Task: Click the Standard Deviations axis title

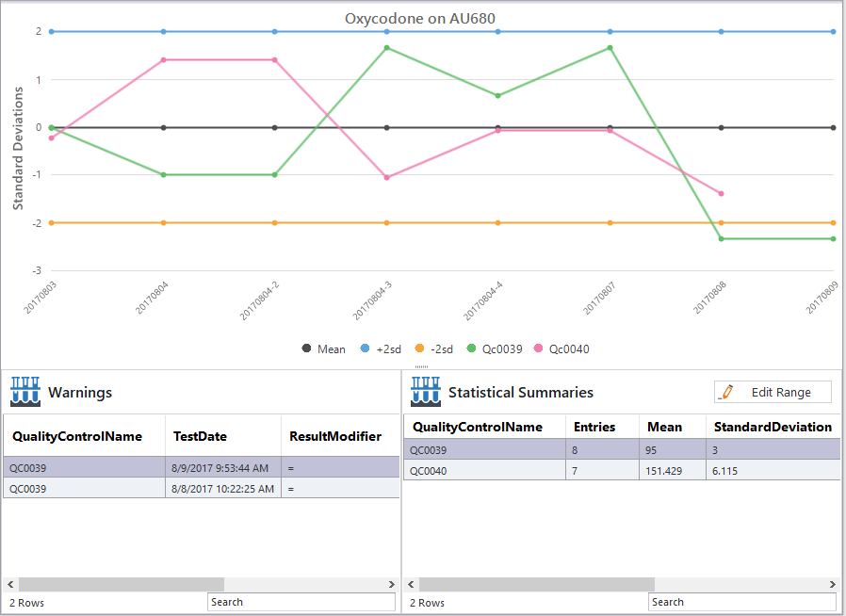Action: click(18, 148)
